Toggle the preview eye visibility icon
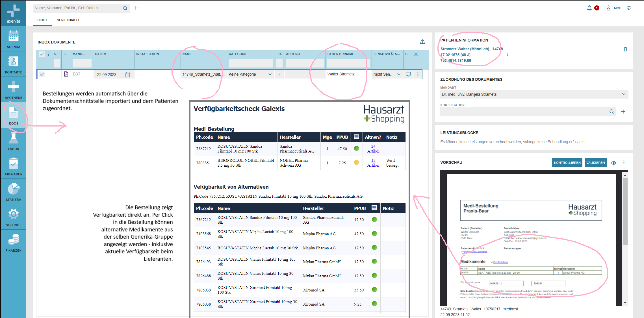The height and width of the screenshot is (318, 644). click(613, 163)
